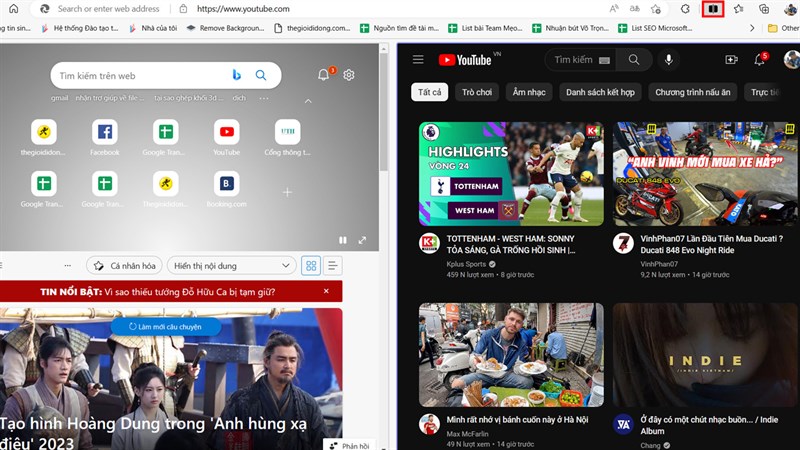800x450 pixels.
Task: Click the browser address bar URL
Action: (x=243, y=9)
